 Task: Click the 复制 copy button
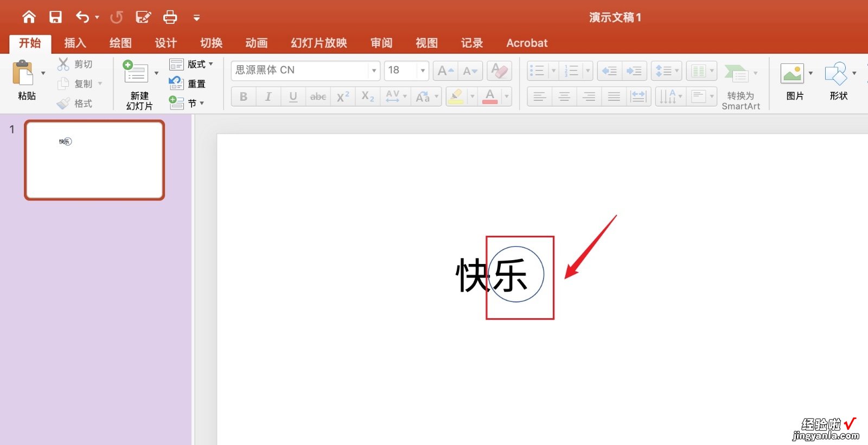pyautogui.click(x=75, y=83)
